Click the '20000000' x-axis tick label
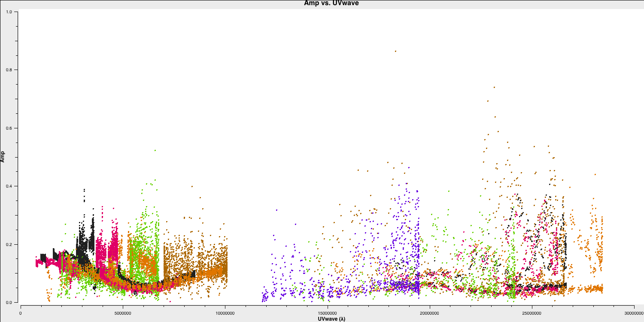The width and height of the screenshot is (644, 322). (x=430, y=313)
